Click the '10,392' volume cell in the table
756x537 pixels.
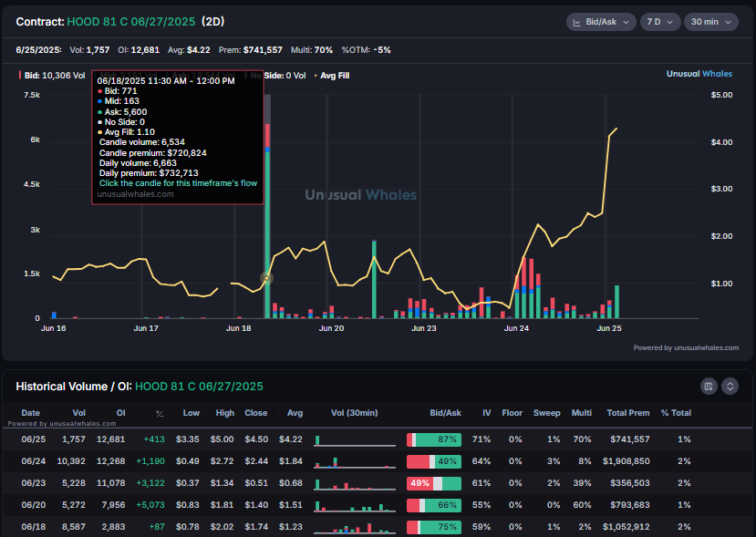click(x=71, y=461)
